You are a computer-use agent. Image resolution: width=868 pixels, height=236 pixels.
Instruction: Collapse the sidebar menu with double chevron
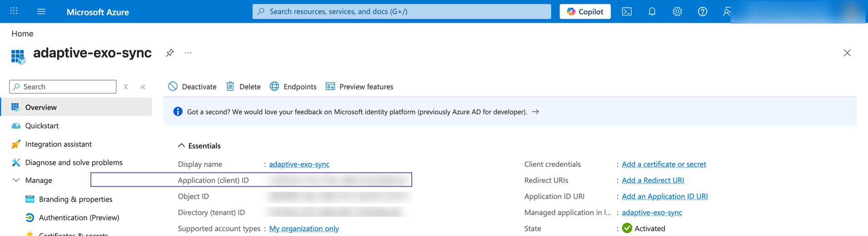tap(143, 86)
